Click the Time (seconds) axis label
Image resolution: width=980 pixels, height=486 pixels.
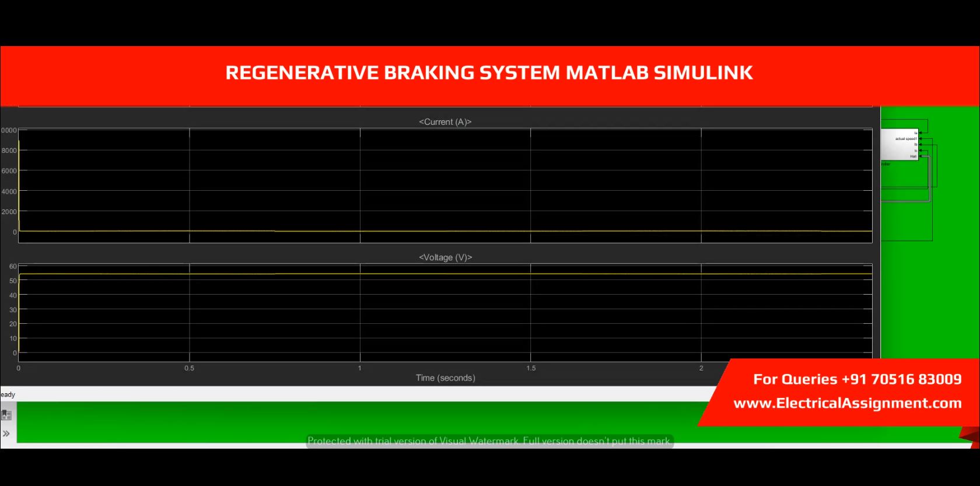coord(445,378)
